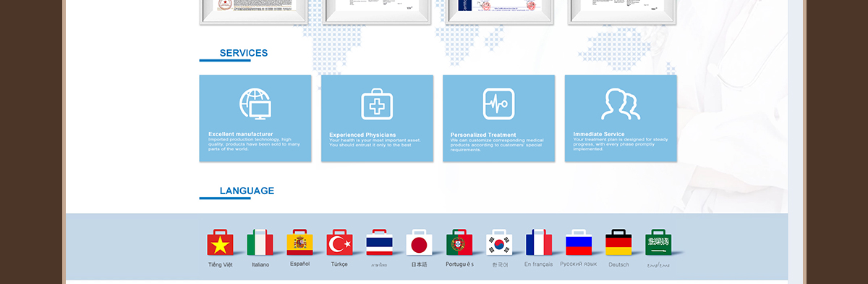
Task: Switch to the Spanish flag language icon
Action: (300, 243)
